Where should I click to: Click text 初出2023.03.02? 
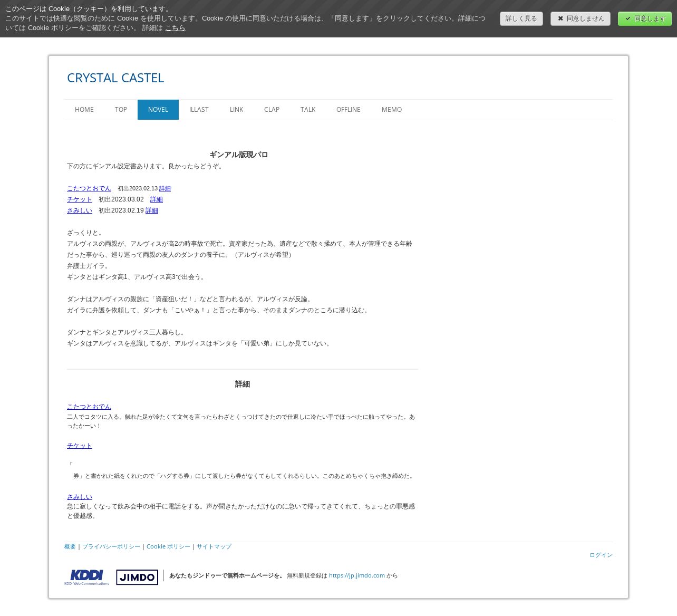[x=121, y=199]
